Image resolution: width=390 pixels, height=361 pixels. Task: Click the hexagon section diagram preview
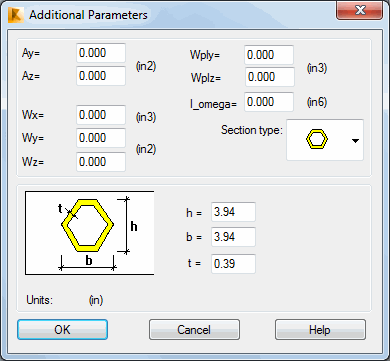(x=90, y=233)
